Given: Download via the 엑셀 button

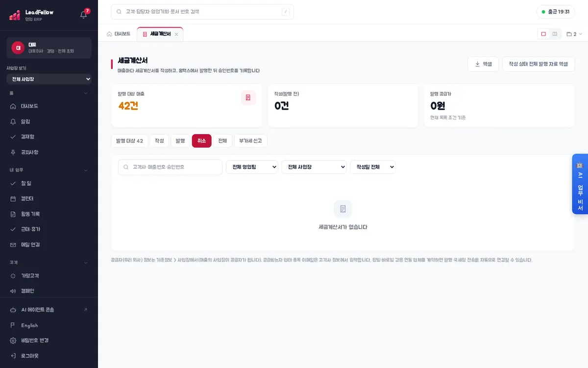Looking at the screenshot, I should click(483, 64).
